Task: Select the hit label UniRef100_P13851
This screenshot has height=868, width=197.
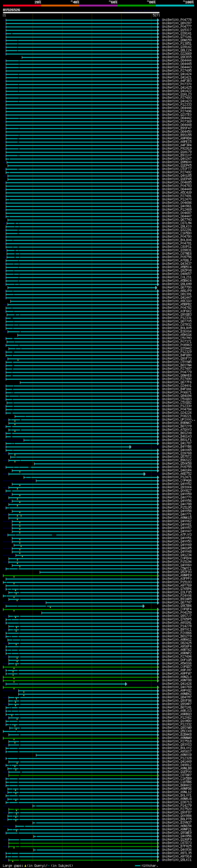Action: click(x=177, y=43)
